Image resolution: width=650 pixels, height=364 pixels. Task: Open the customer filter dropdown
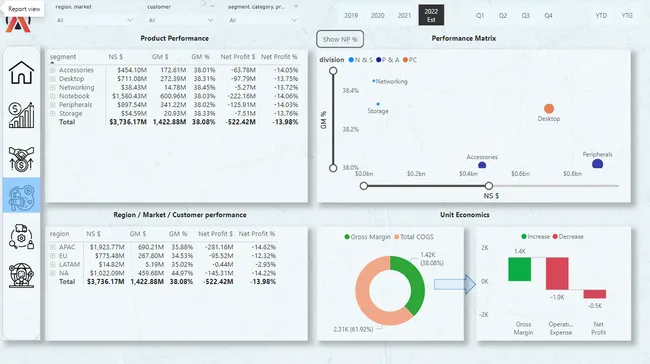(181, 20)
